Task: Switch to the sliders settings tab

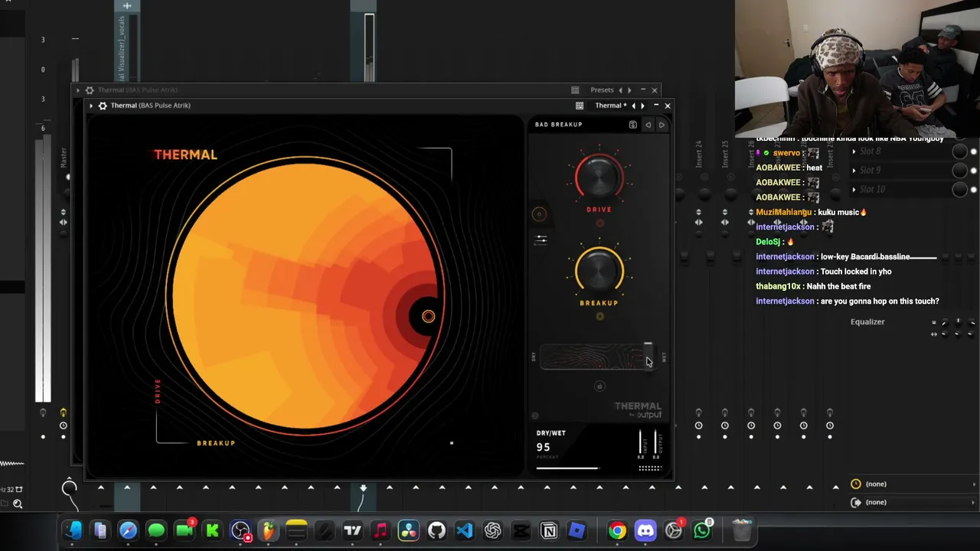Action: pyautogui.click(x=541, y=240)
